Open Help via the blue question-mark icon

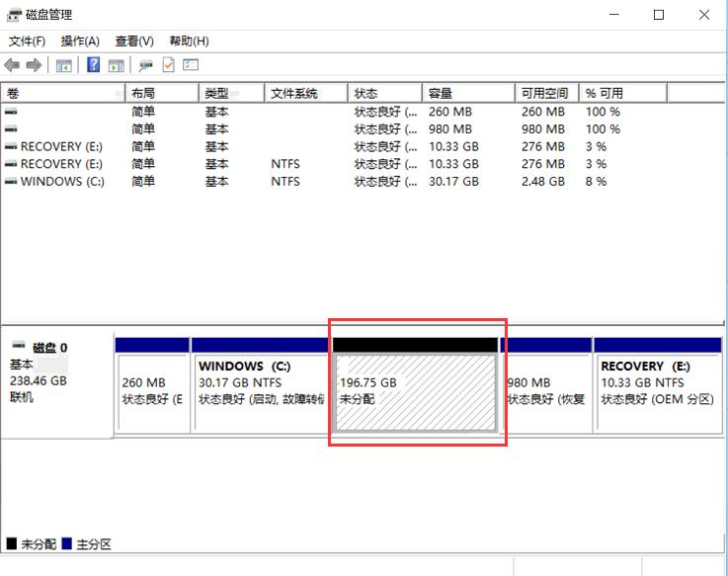click(x=93, y=64)
